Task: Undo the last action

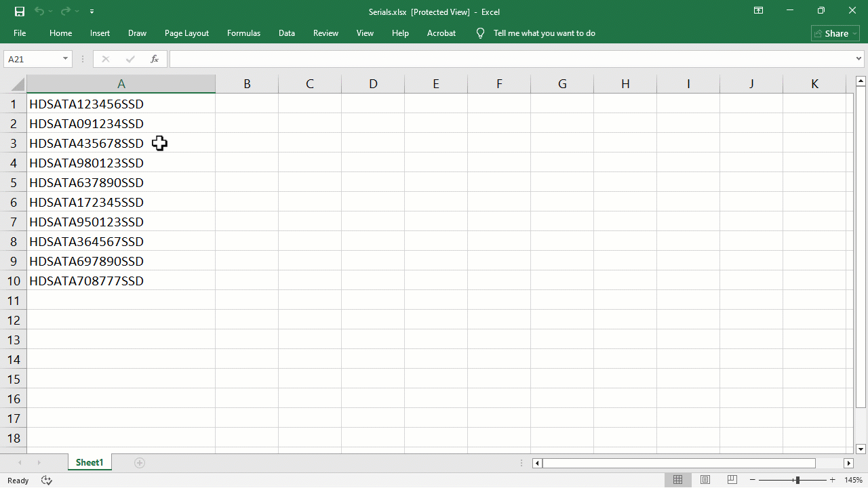Action: 39,12
